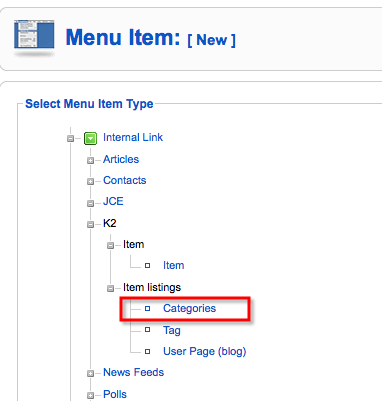Click the bullet beside Categories
Screen dimensions: 382x401
[147, 309]
